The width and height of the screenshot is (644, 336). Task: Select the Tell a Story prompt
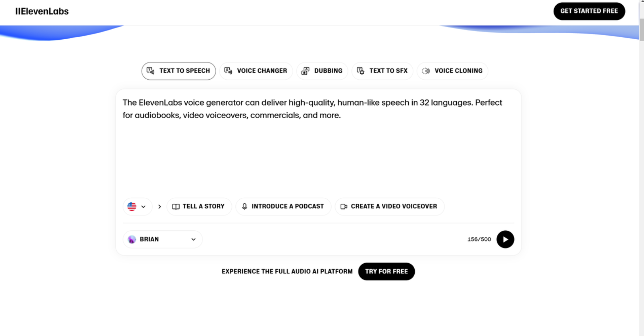(x=199, y=206)
